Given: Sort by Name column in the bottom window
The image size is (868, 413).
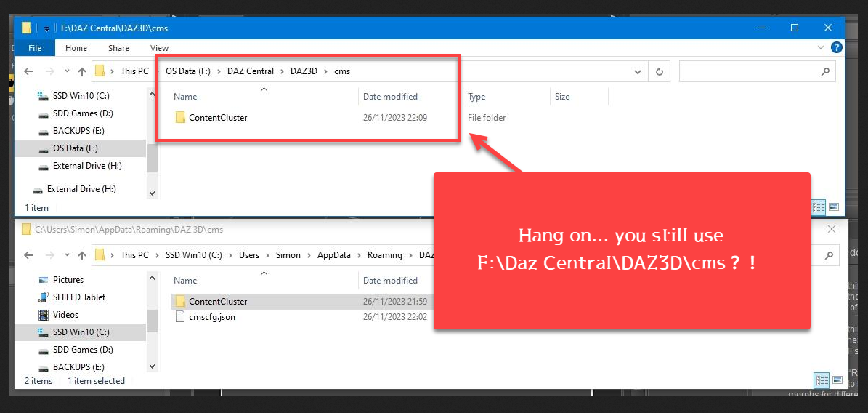Looking at the screenshot, I should coord(185,280).
